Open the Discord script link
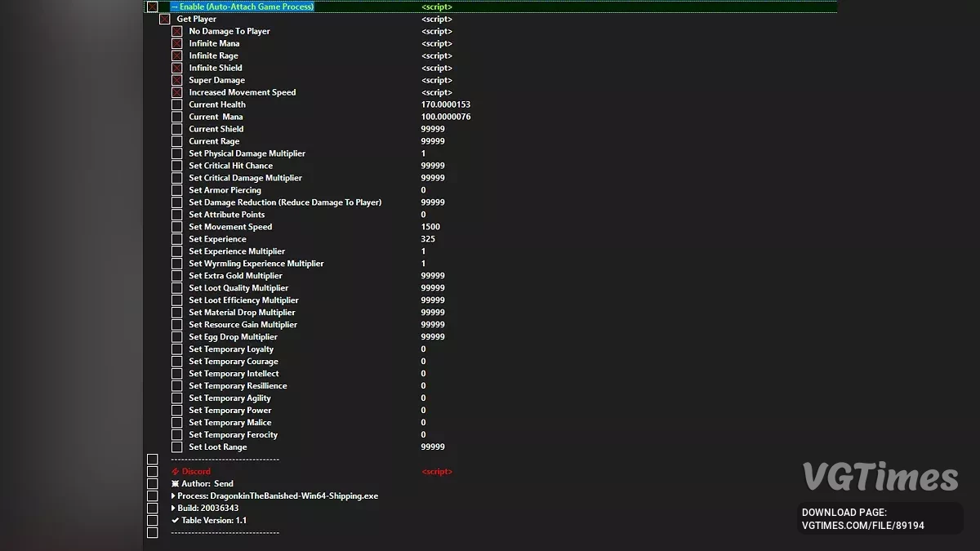This screenshot has height=551, width=980. pos(437,472)
